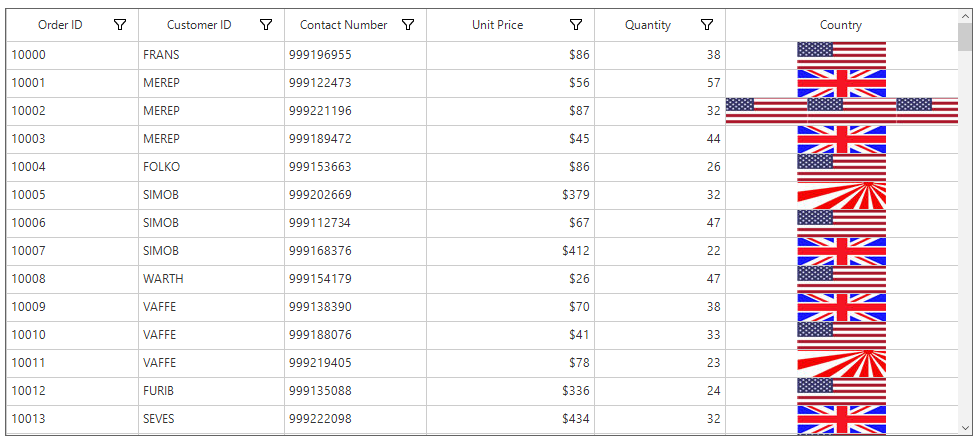Select contact number 999221196
The width and height of the screenshot is (976, 440).
pyautogui.click(x=355, y=111)
